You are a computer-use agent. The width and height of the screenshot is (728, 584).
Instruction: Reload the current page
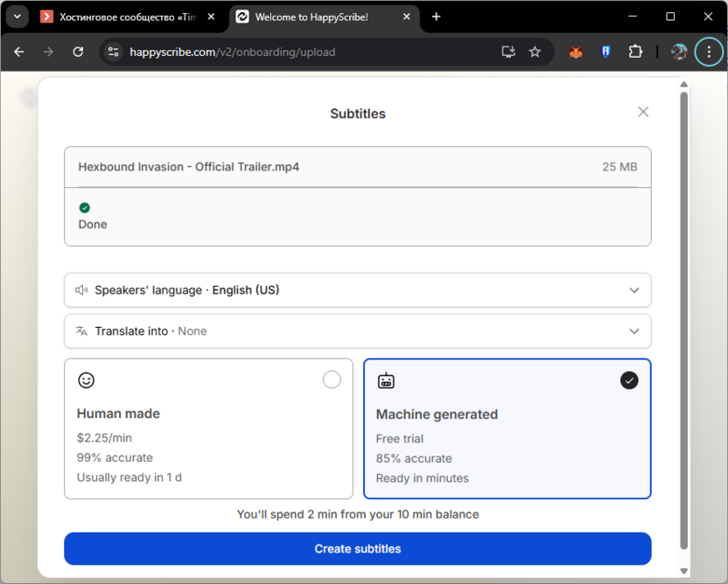(x=78, y=52)
